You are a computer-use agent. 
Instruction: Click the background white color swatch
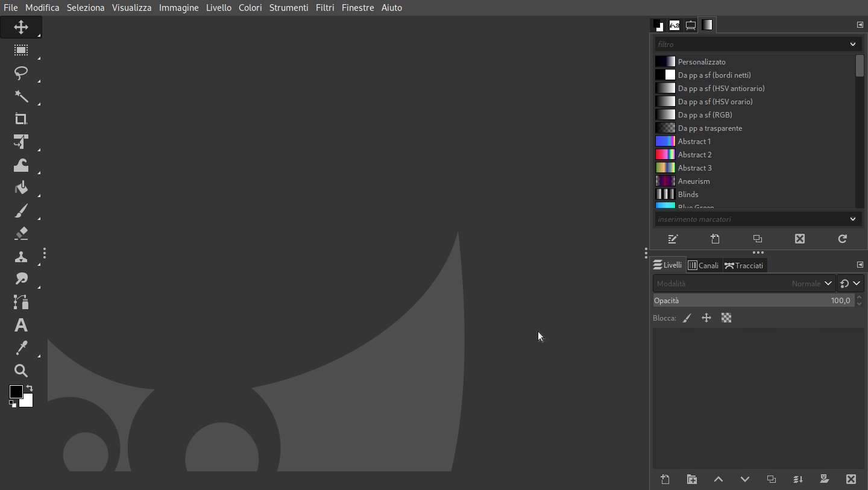click(x=28, y=403)
